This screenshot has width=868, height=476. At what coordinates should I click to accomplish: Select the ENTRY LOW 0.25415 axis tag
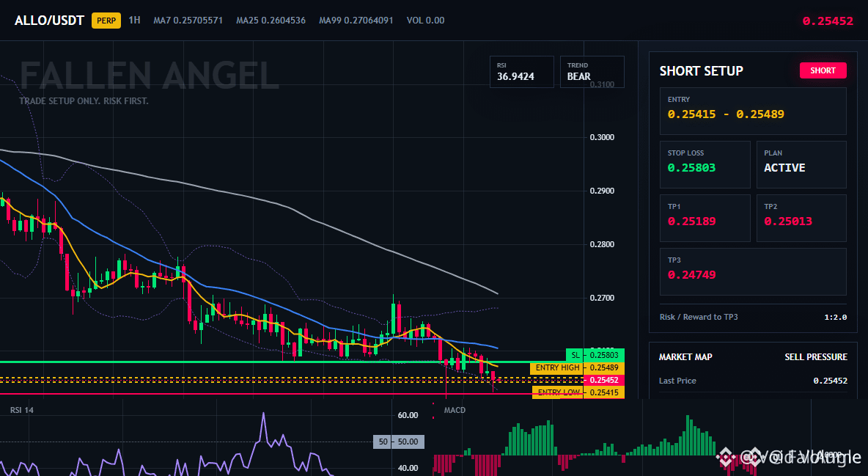pyautogui.click(x=578, y=392)
